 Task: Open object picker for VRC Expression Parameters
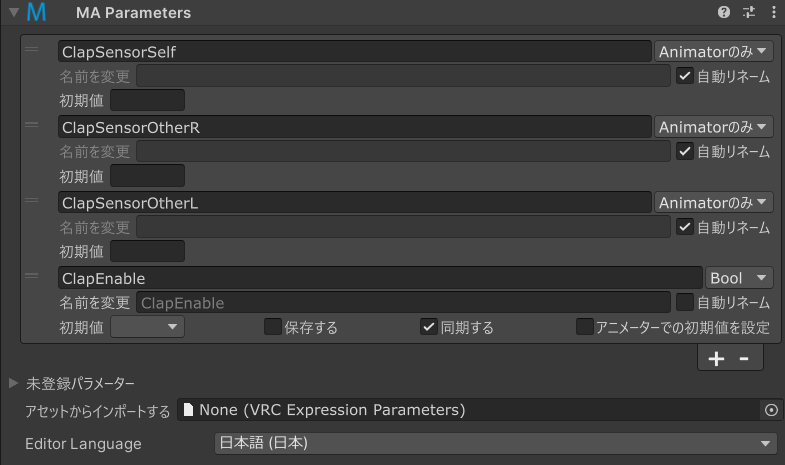771,410
